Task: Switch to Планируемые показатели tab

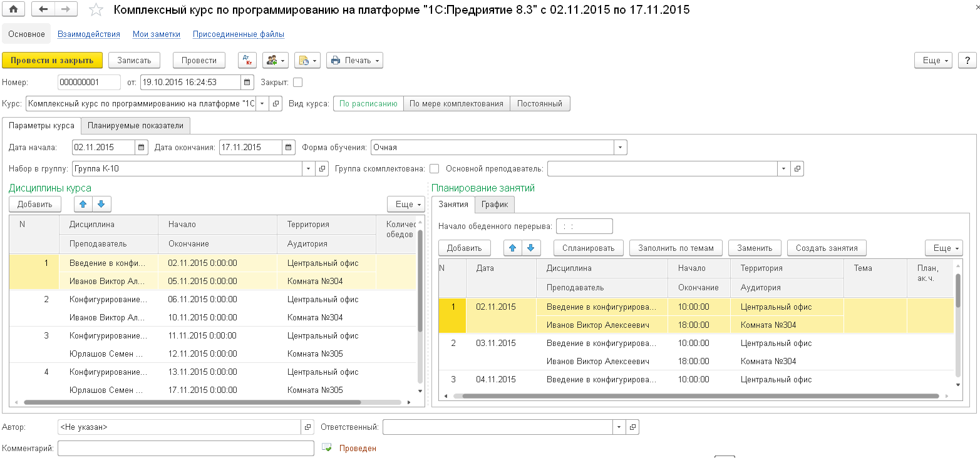Action: [135, 126]
